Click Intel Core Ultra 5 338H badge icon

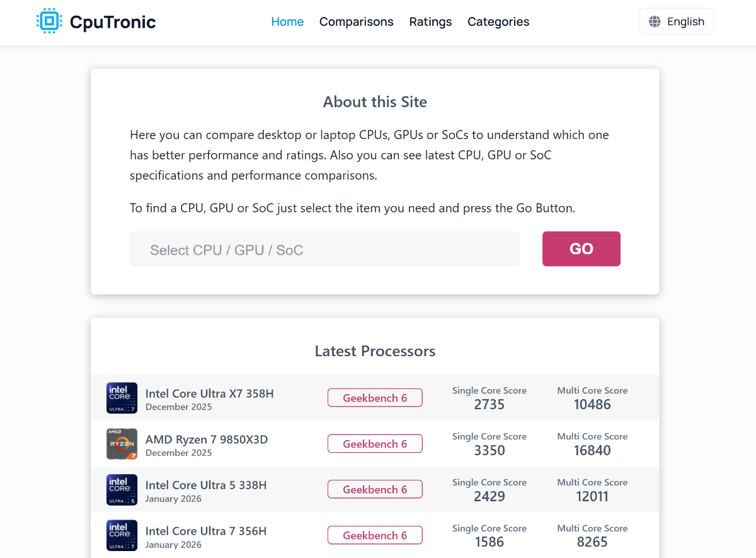tap(122, 490)
